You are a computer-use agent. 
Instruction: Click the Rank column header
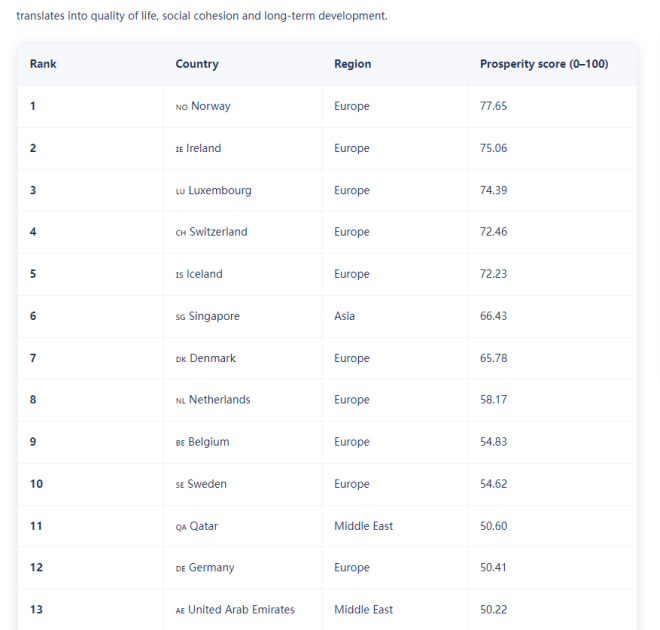[43, 64]
